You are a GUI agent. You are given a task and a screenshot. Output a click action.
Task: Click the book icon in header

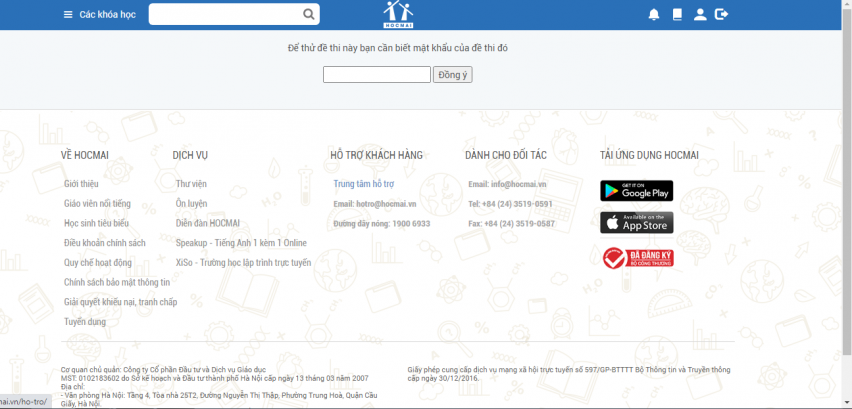(x=677, y=14)
